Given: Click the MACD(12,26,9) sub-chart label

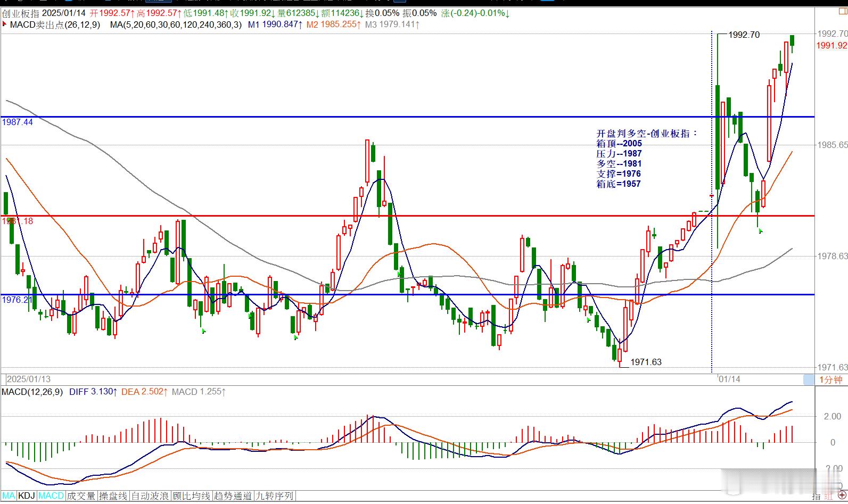Looking at the screenshot, I should 32,392.
